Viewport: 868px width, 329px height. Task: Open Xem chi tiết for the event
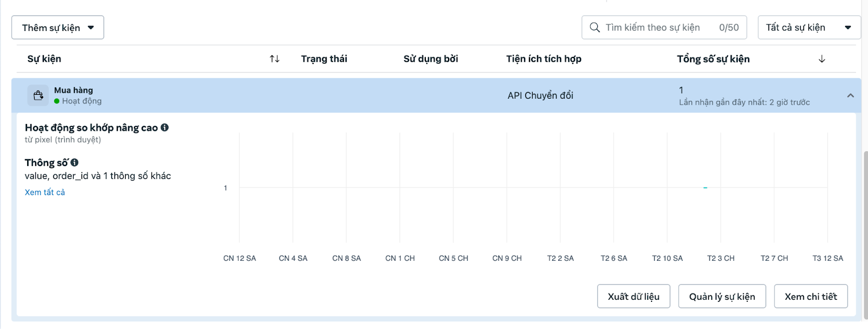(x=810, y=296)
